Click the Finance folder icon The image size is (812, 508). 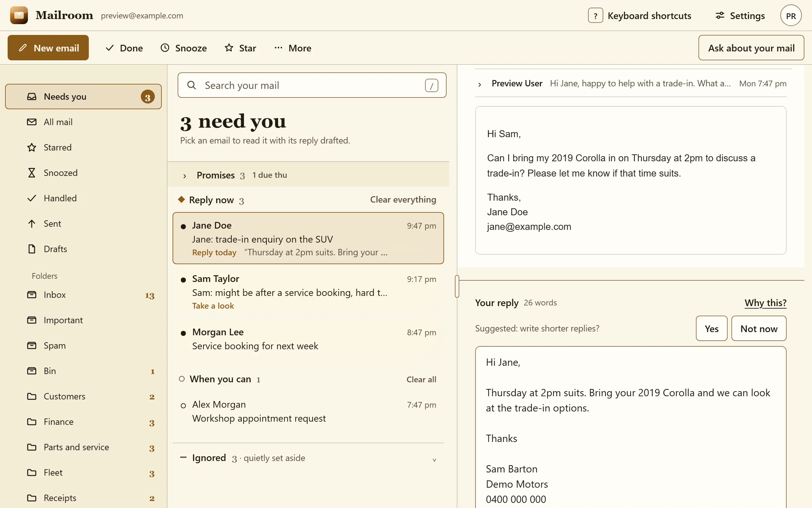click(x=31, y=422)
